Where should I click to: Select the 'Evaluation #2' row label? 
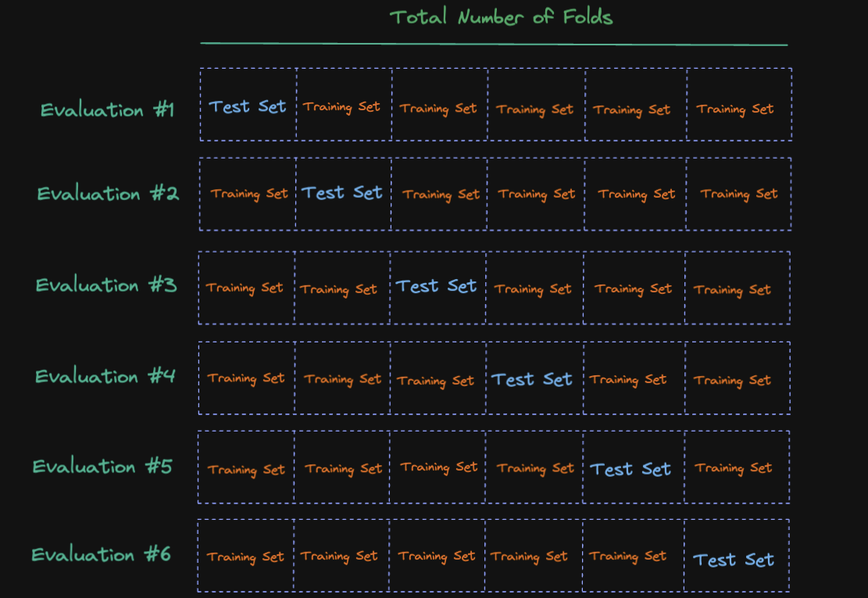coord(108,193)
